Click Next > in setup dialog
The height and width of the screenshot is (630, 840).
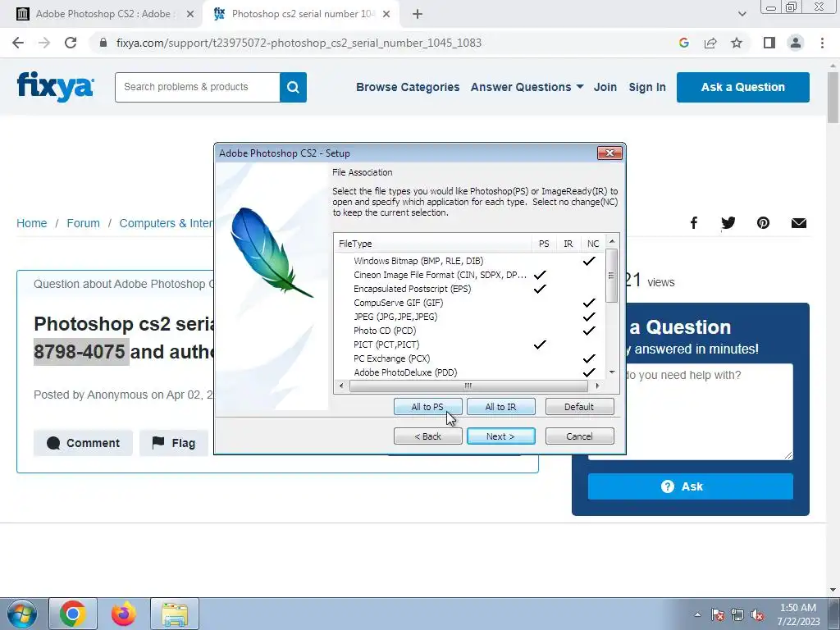(x=500, y=436)
